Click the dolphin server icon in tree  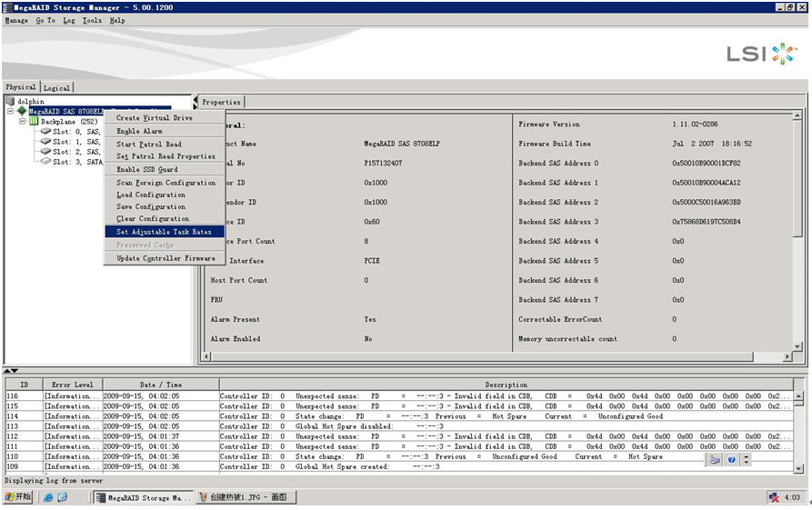click(x=10, y=101)
